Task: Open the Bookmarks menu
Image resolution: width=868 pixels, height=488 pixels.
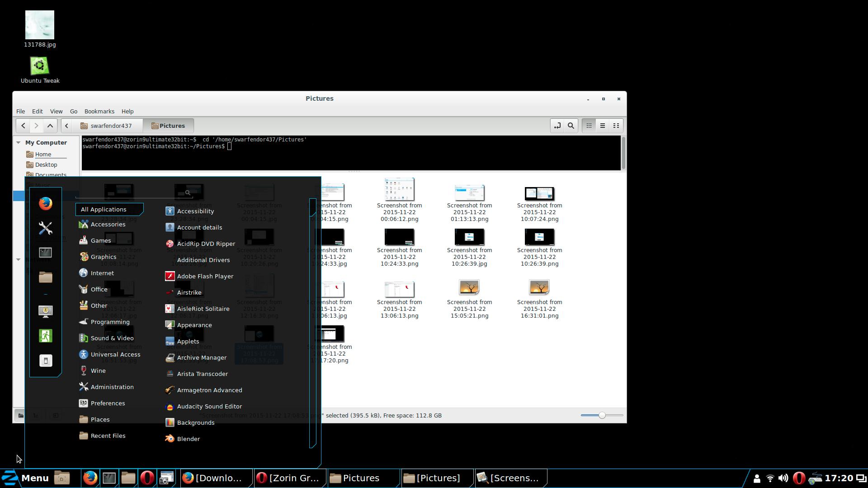Action: [x=99, y=111]
